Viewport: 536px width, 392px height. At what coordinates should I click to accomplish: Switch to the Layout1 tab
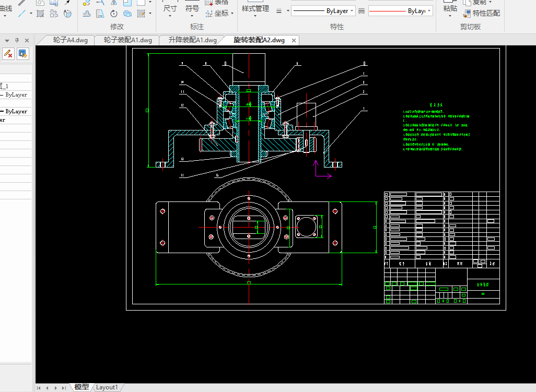107,387
